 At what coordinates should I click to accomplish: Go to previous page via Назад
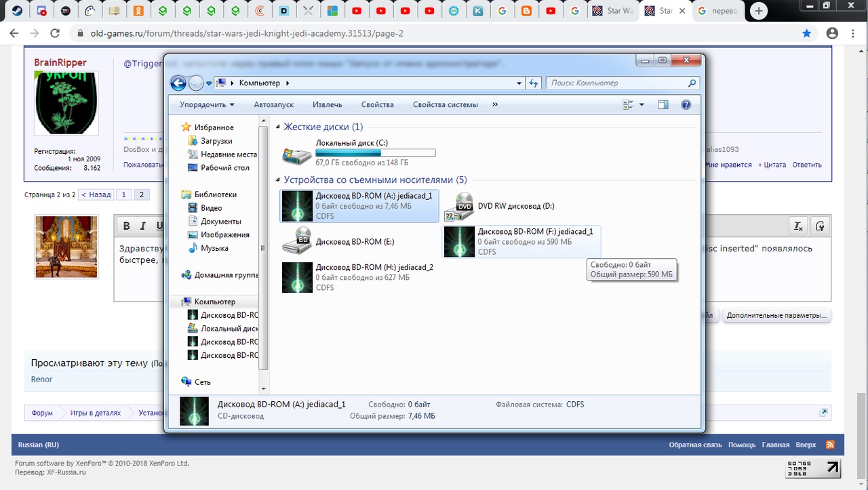(96, 195)
